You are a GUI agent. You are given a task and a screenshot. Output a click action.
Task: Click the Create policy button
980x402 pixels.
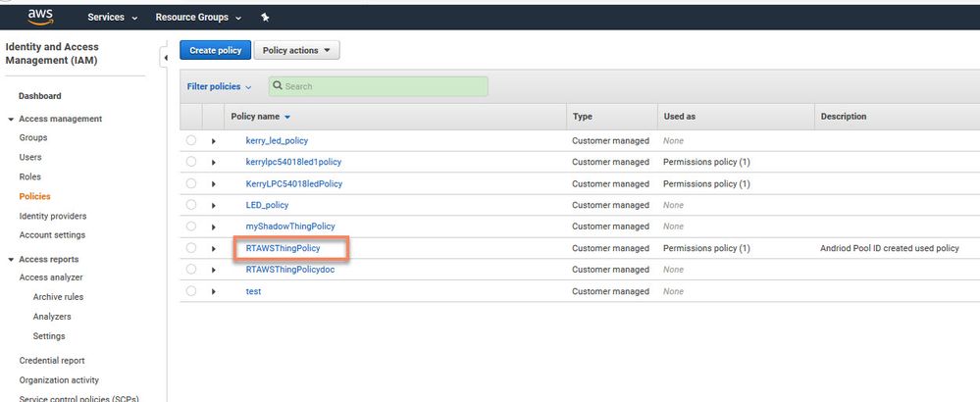point(215,50)
